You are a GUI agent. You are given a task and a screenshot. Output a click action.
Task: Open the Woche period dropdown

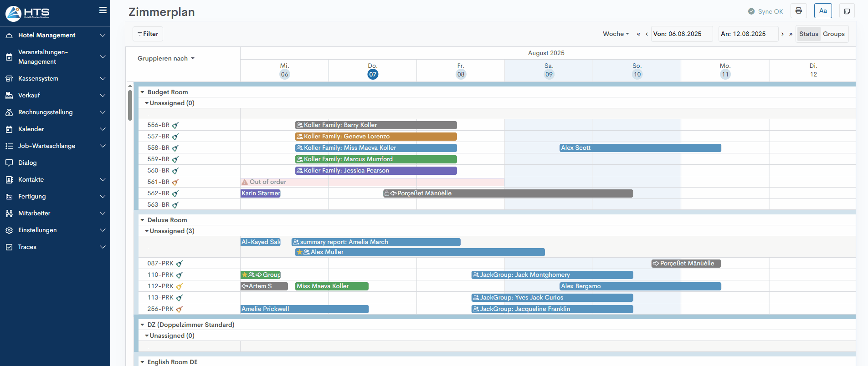[x=616, y=34]
